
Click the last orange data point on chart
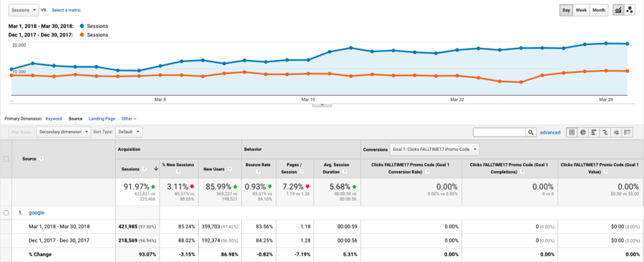627,71
